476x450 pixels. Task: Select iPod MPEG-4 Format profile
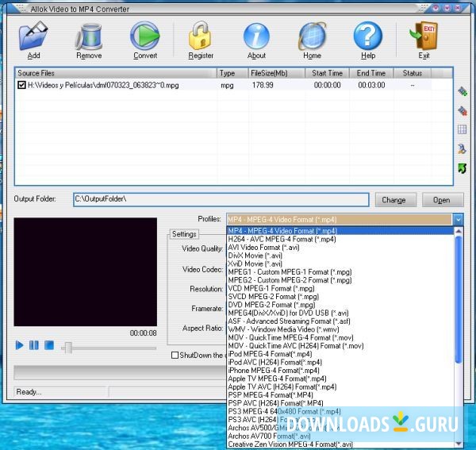click(x=341, y=354)
